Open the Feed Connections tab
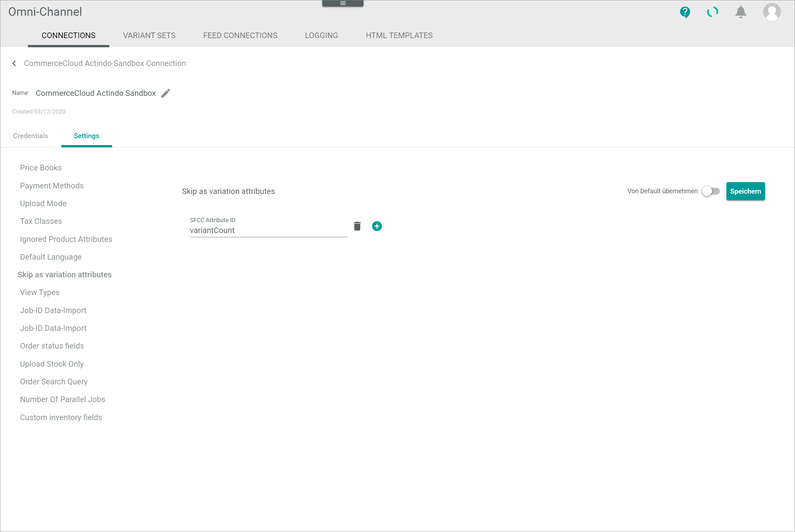795x532 pixels. 240,35
